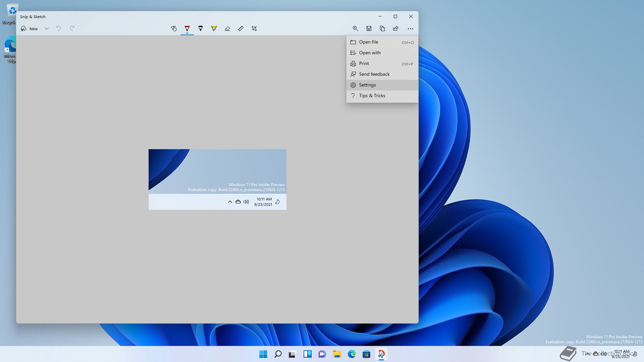Select the yellow Highlighter tool
This screenshot has height=362, width=644.
(x=214, y=28)
